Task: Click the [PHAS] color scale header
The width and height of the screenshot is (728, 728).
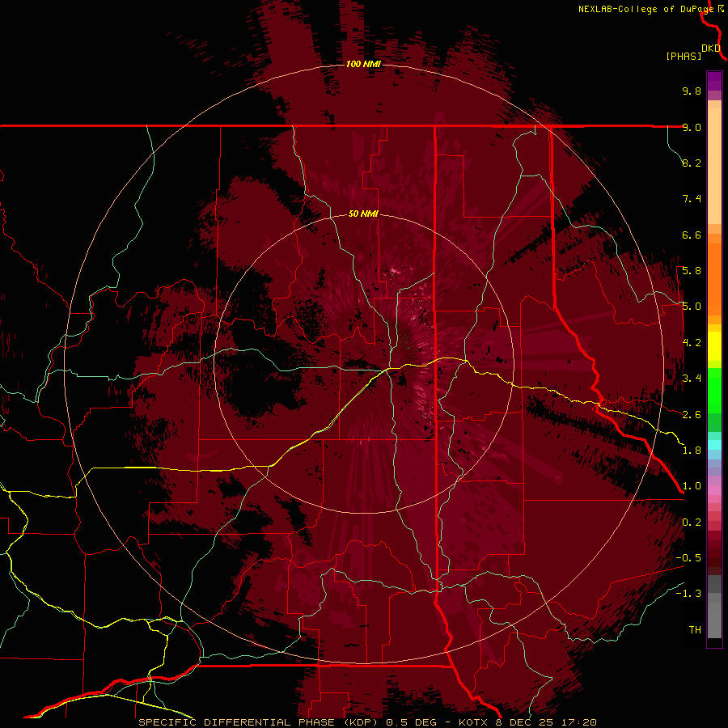Action: [x=684, y=56]
